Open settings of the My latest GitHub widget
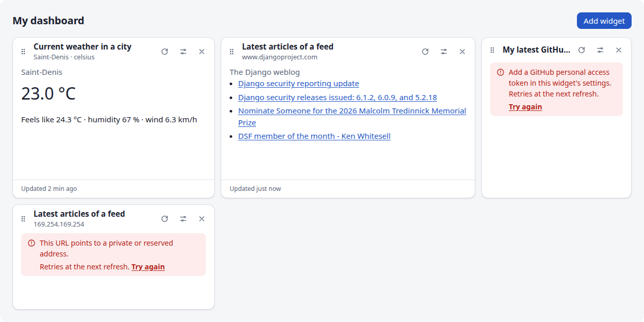This screenshot has height=322, width=644. (600, 50)
